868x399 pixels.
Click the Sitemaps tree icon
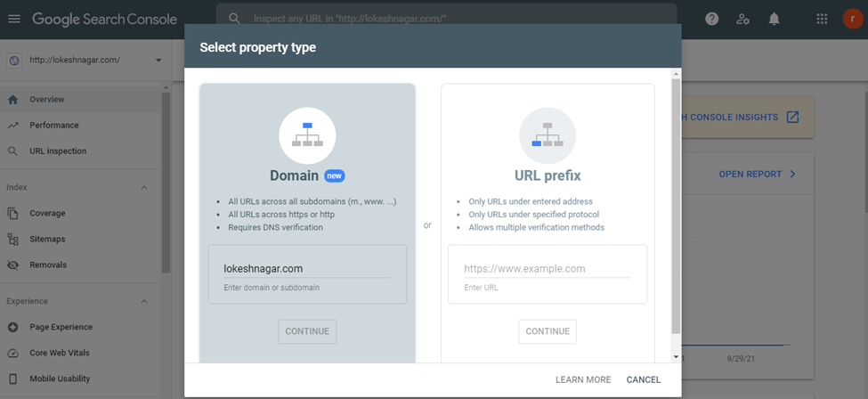coord(12,240)
